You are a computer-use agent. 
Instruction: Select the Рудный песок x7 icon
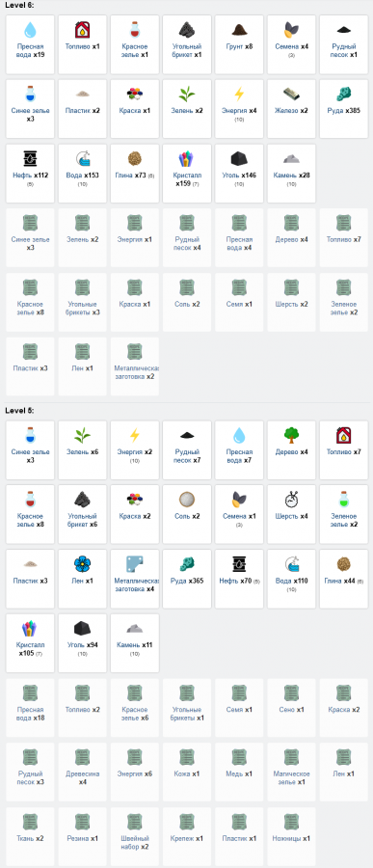pos(187,436)
